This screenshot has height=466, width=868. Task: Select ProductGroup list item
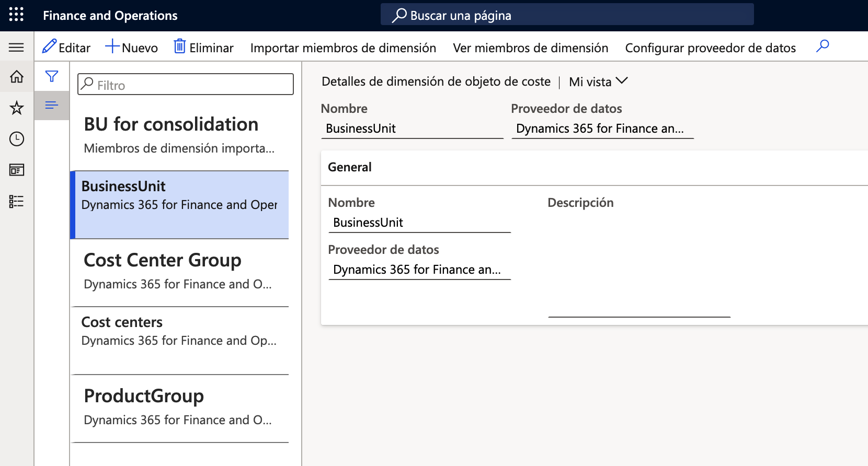[x=180, y=409]
